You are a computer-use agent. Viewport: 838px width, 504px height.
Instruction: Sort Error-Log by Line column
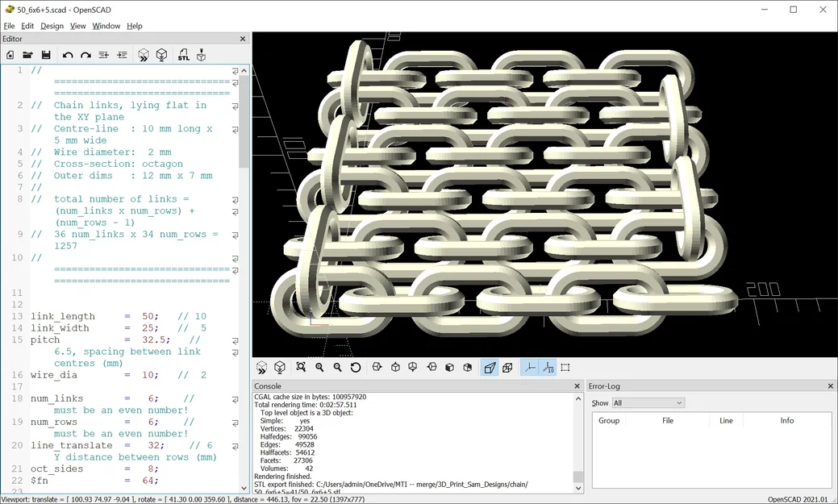(x=726, y=421)
